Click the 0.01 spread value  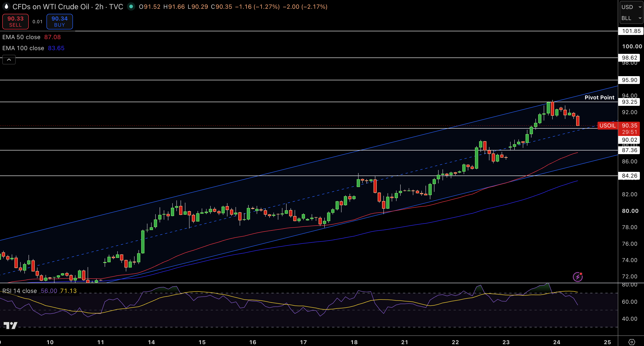37,22
